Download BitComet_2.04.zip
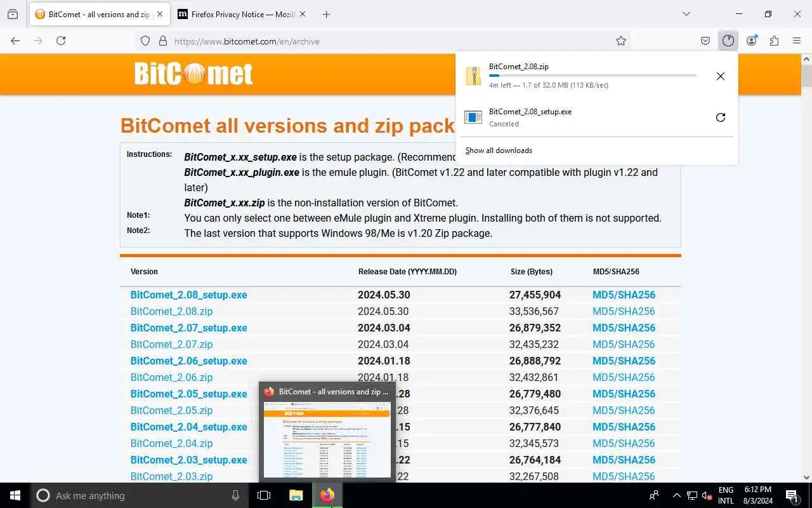812x508 pixels. point(171,443)
